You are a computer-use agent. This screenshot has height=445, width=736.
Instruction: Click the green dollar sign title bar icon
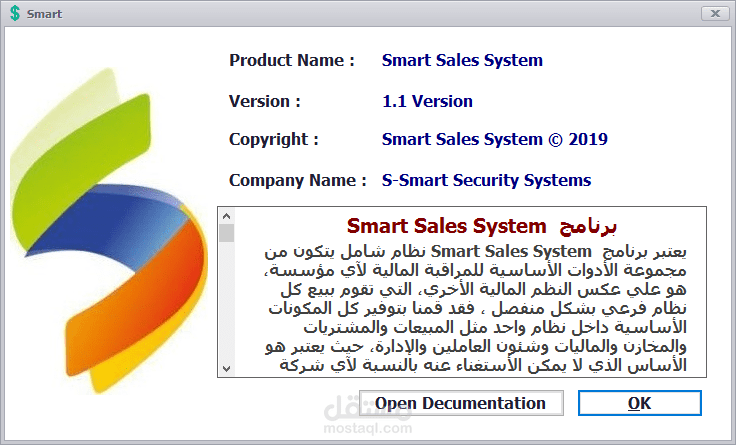pos(15,13)
